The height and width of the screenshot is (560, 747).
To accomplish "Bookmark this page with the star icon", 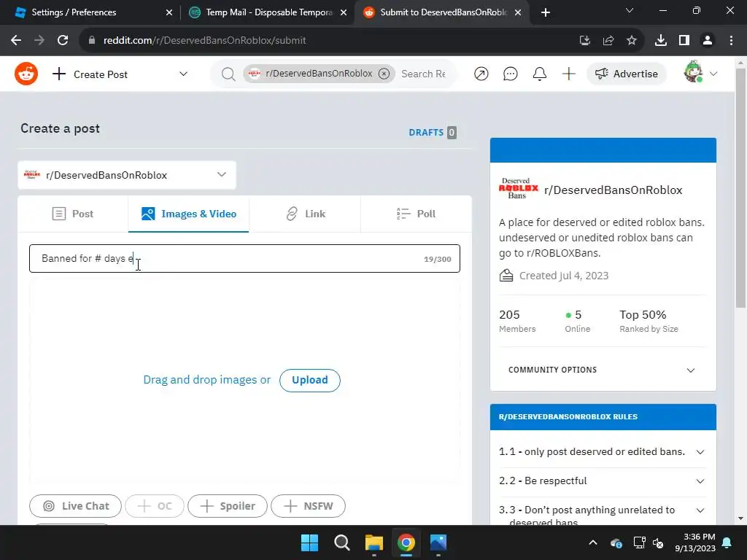I will tap(631, 41).
